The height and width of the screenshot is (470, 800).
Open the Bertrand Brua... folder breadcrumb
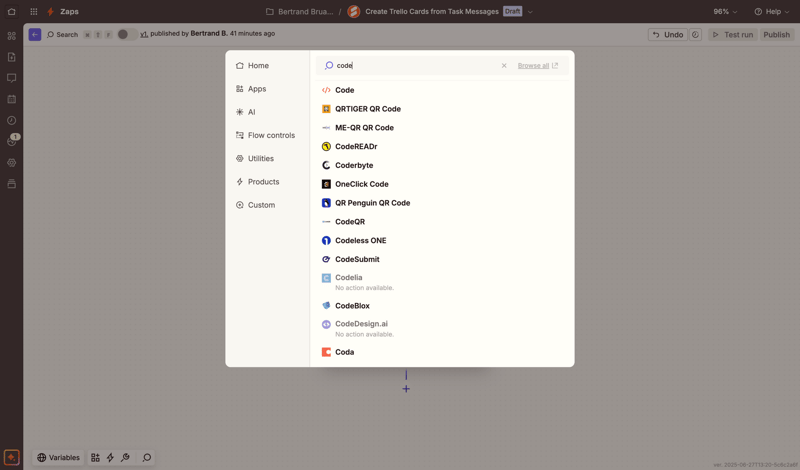pos(299,11)
